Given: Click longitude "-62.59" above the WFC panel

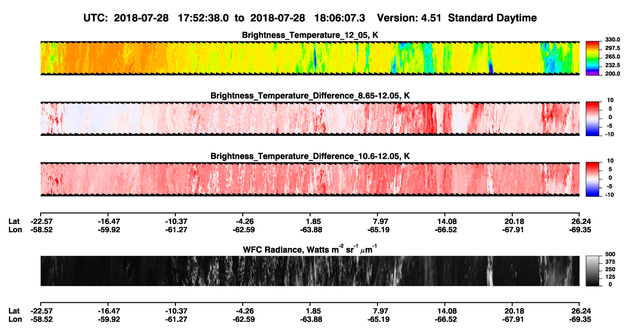Looking at the screenshot, I should pyautogui.click(x=244, y=230).
